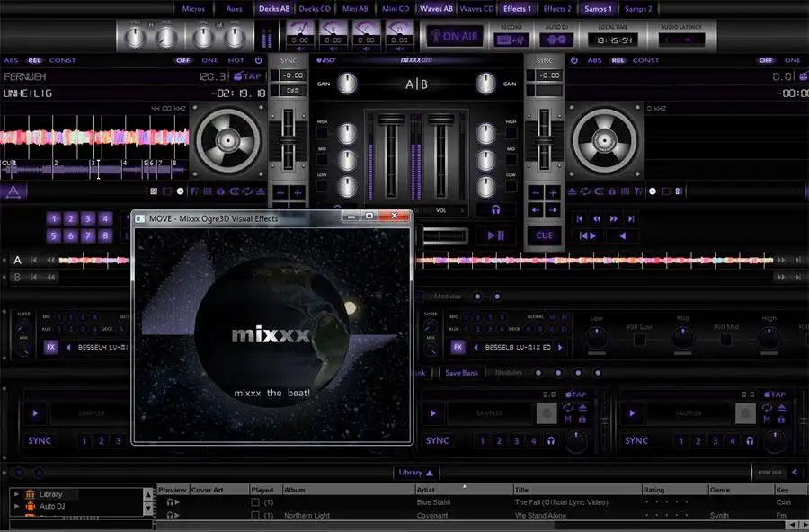
Task: Select CONST vinyl mode on left deck
Action: point(62,60)
